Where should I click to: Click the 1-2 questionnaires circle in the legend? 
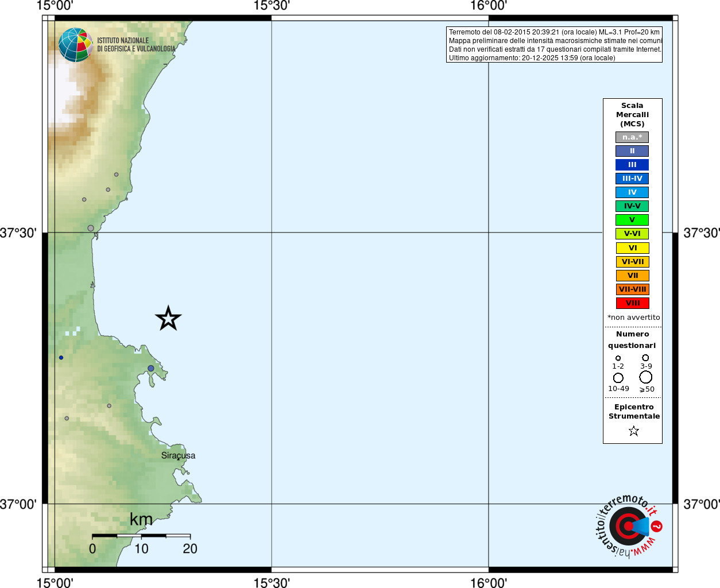tap(618, 358)
